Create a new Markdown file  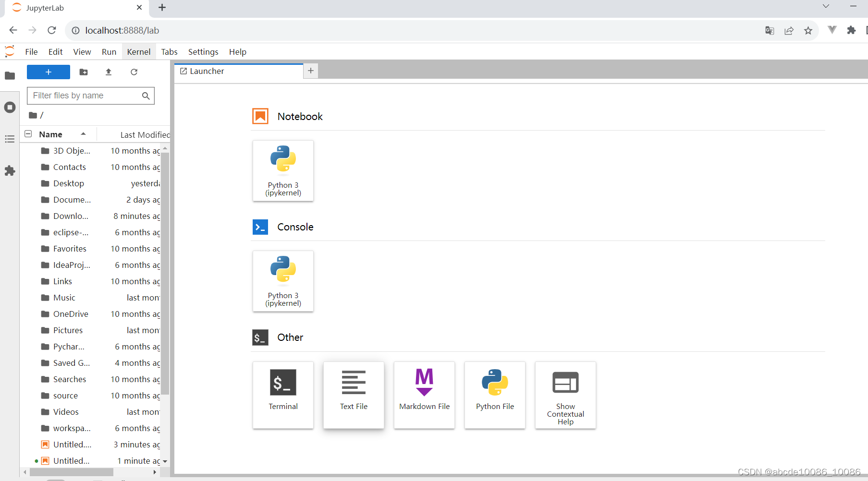point(424,395)
